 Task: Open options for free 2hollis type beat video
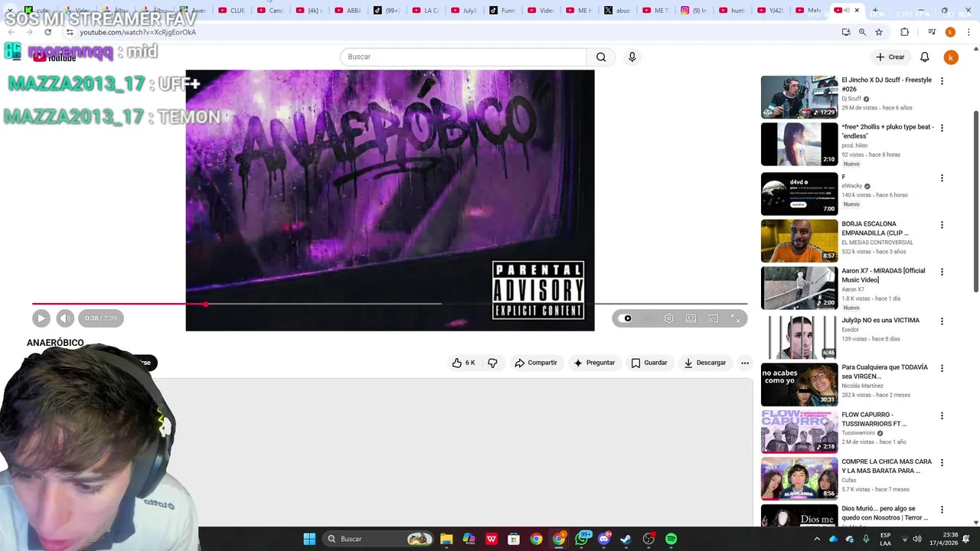tap(942, 128)
